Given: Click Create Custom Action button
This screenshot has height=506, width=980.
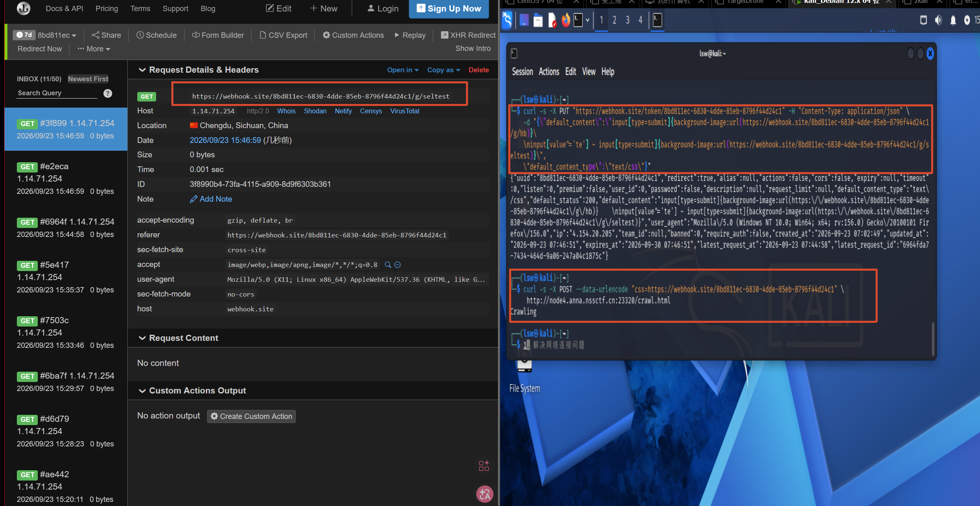Looking at the screenshot, I should pos(251,416).
